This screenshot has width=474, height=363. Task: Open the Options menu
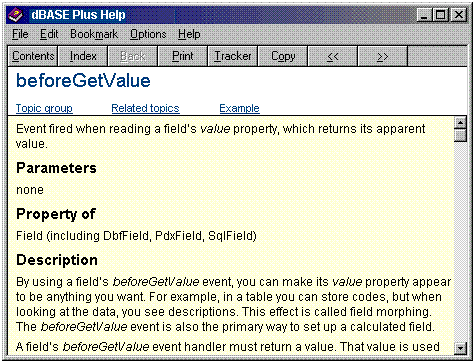tap(148, 34)
